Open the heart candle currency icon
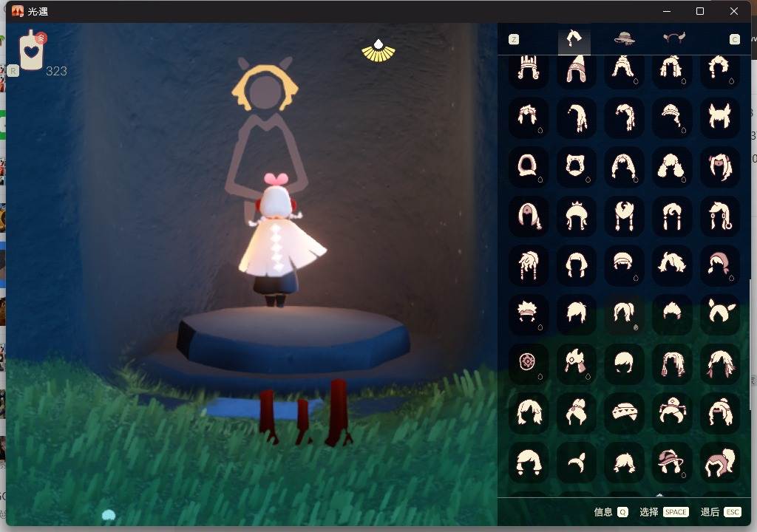The height and width of the screenshot is (532, 757). click(32, 52)
